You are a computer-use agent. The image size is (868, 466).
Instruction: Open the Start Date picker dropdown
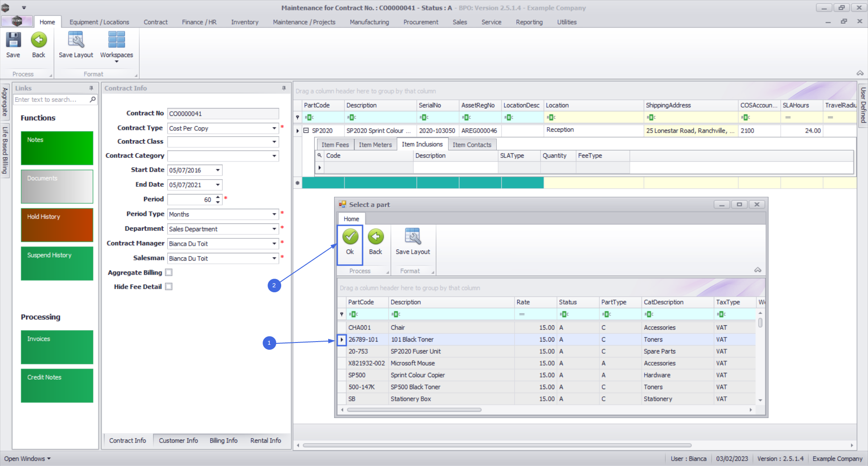218,171
